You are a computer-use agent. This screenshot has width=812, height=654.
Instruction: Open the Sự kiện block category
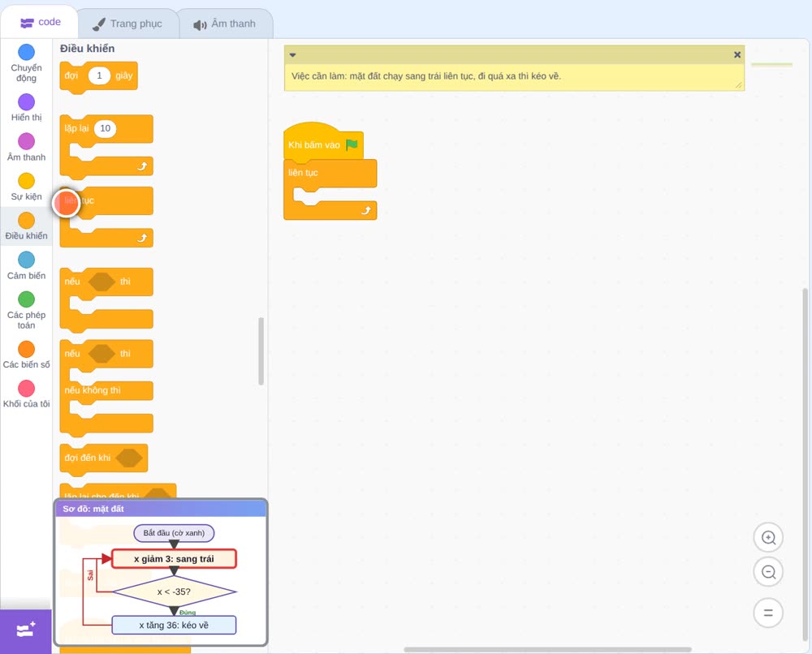(x=27, y=187)
